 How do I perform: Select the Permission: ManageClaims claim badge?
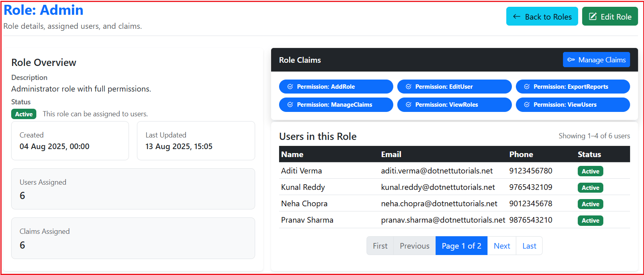click(336, 105)
